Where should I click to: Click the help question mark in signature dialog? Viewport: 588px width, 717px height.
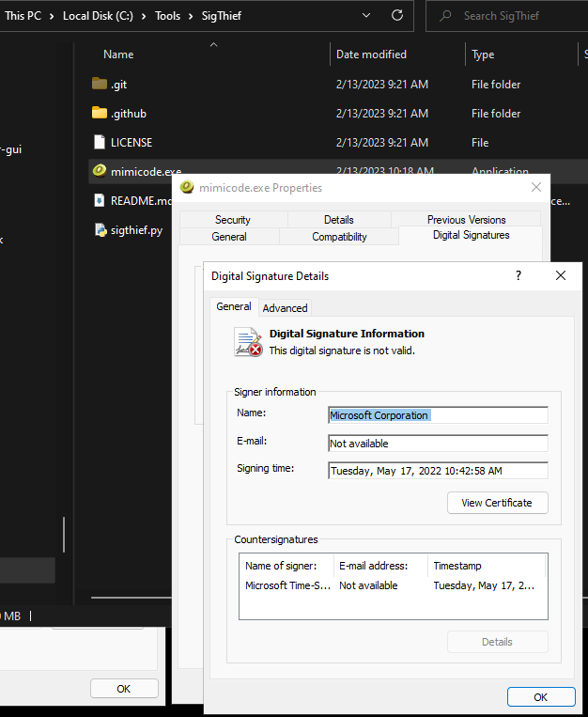[x=518, y=275]
